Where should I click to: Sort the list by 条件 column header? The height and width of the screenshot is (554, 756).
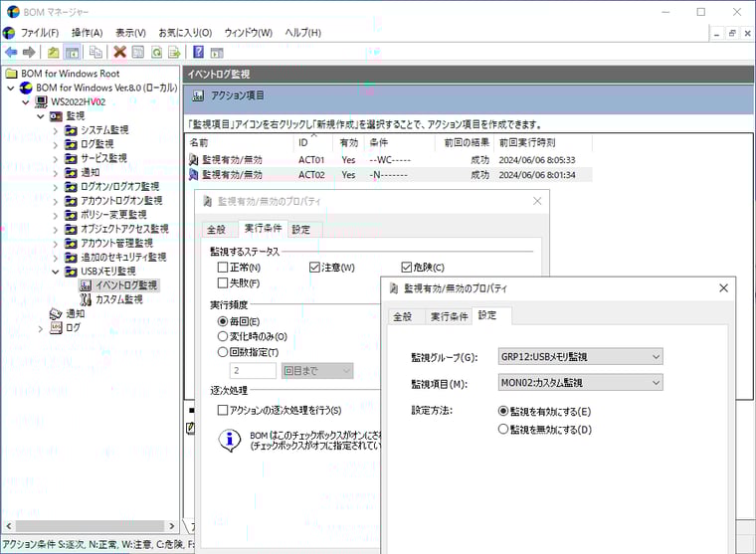[x=400, y=142]
